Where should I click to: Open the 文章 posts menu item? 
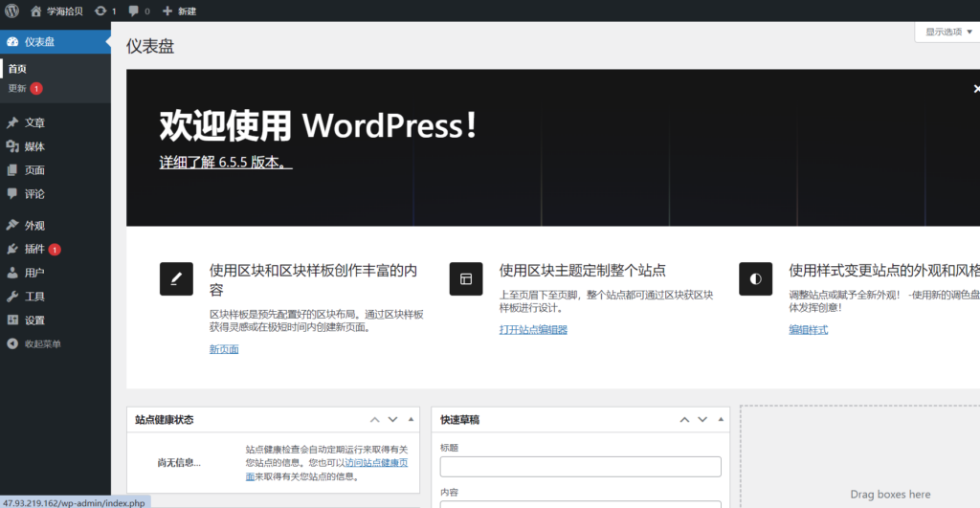click(x=34, y=122)
